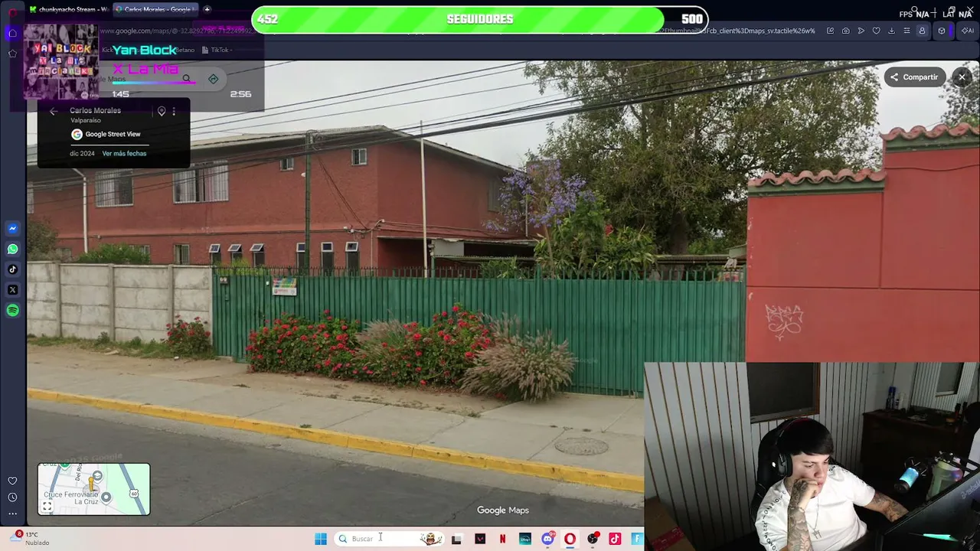Open the Opera GX menu logo

12,13
